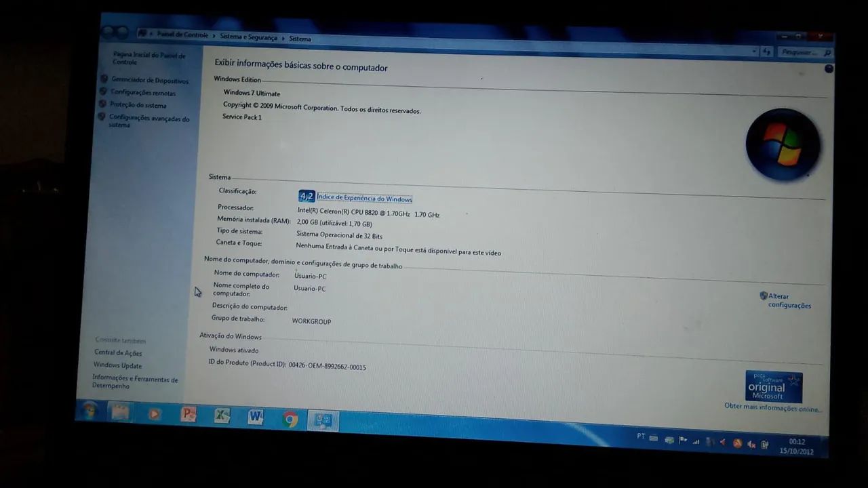Click the shield icon beside Alterar configurações

click(763, 296)
